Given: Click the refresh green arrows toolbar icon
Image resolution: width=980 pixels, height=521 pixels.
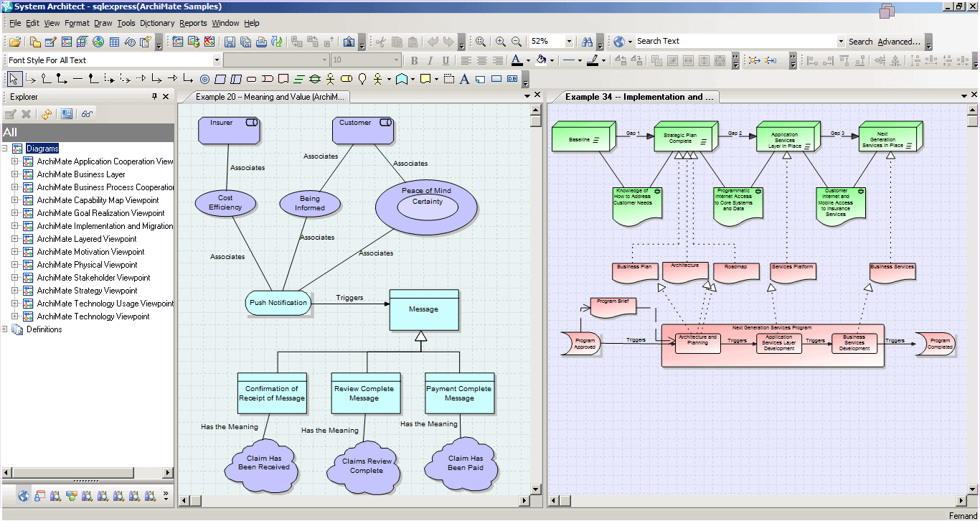Looking at the screenshot, I should click(276, 42).
